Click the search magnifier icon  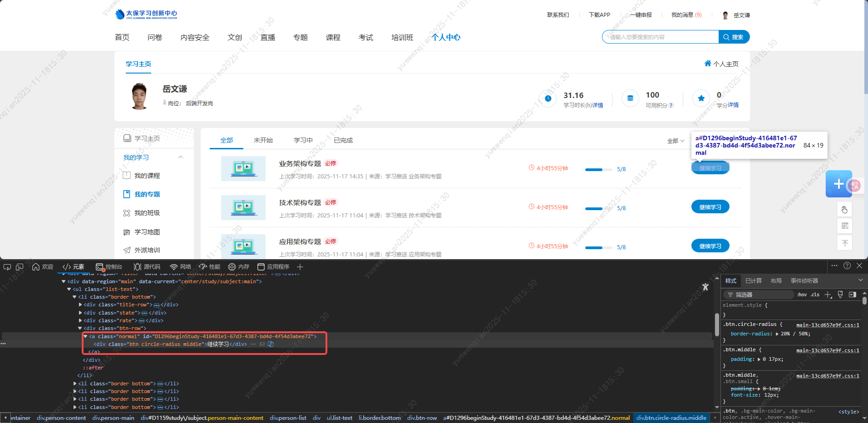click(726, 37)
